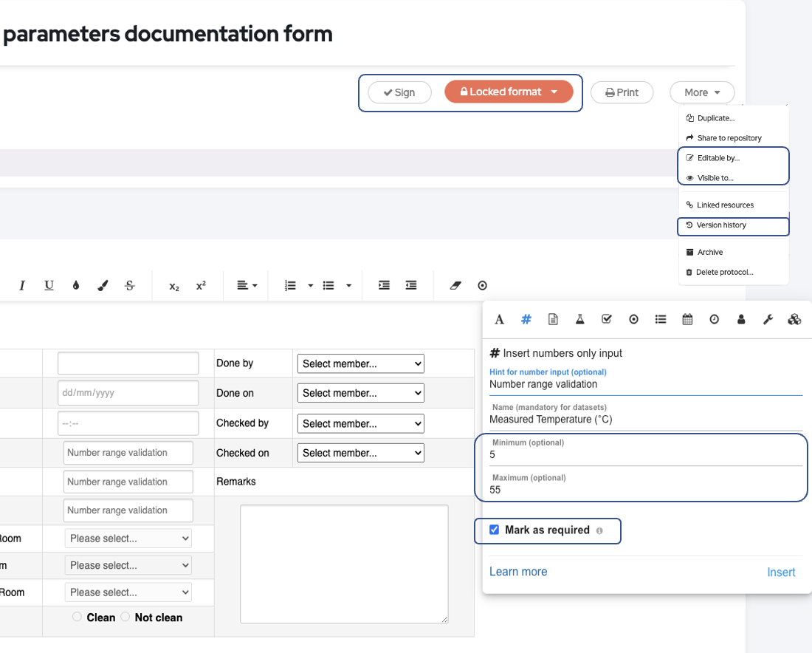The width and height of the screenshot is (812, 653).
Task: Click the Maximum value input field
Action: [642, 490]
